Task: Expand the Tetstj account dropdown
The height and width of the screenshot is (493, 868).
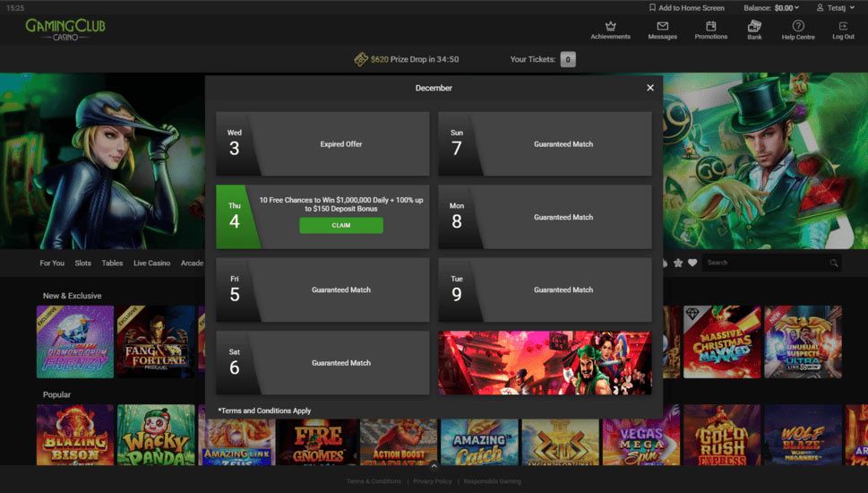Action: (x=836, y=8)
